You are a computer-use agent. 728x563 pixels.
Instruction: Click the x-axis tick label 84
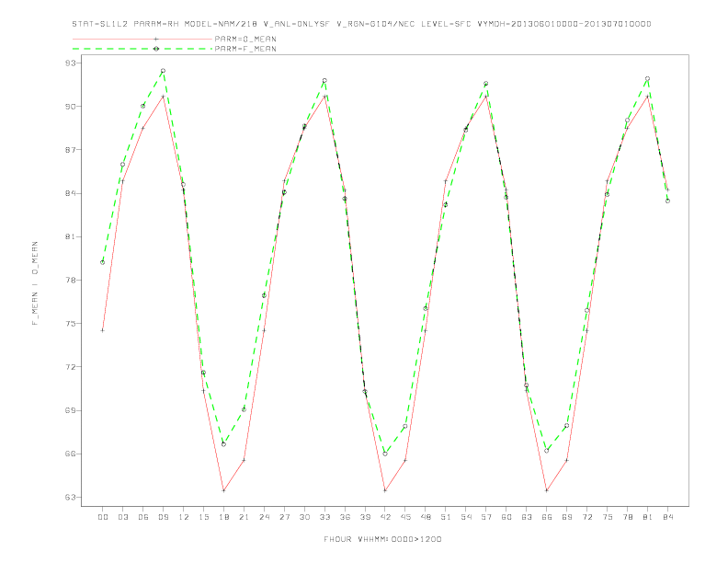point(667,517)
